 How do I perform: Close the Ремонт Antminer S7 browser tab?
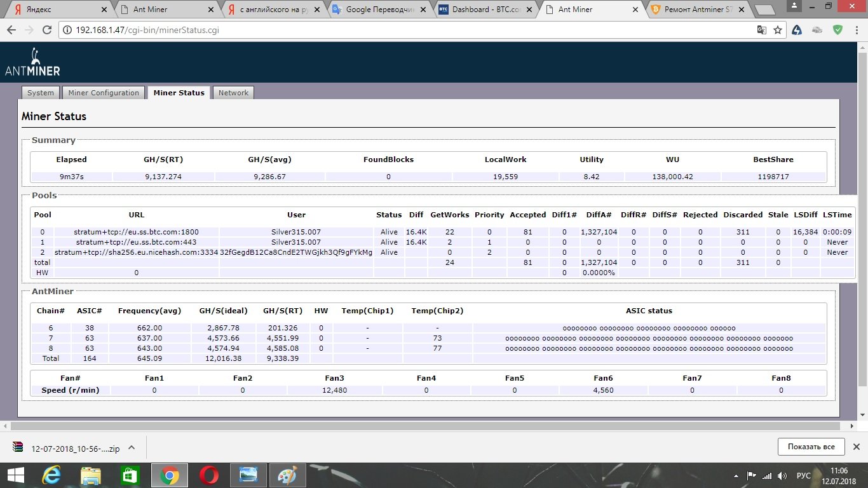click(x=740, y=10)
